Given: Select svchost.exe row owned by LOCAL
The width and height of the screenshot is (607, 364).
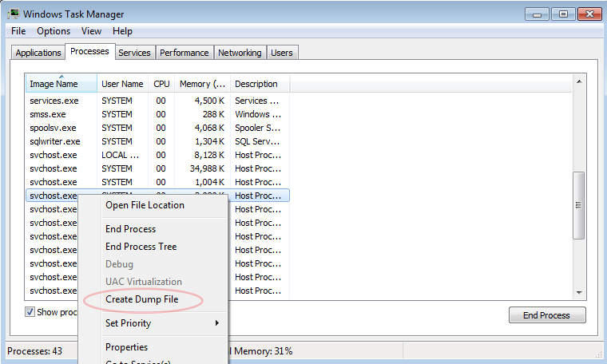Looking at the screenshot, I should click(x=157, y=155).
